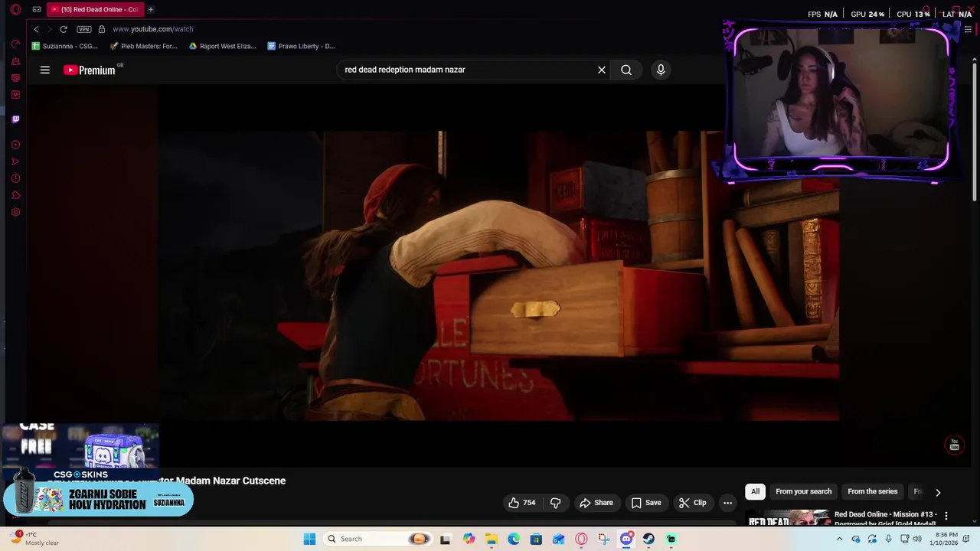This screenshot has width=980, height=551.
Task: Open Settings gear in Opera sidebar
Action: pos(15,212)
